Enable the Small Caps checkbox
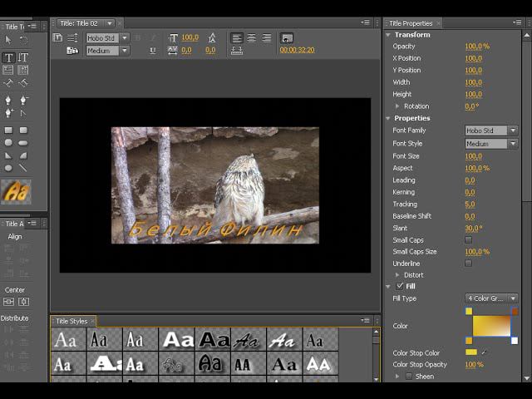This screenshot has height=399, width=532. click(x=468, y=240)
